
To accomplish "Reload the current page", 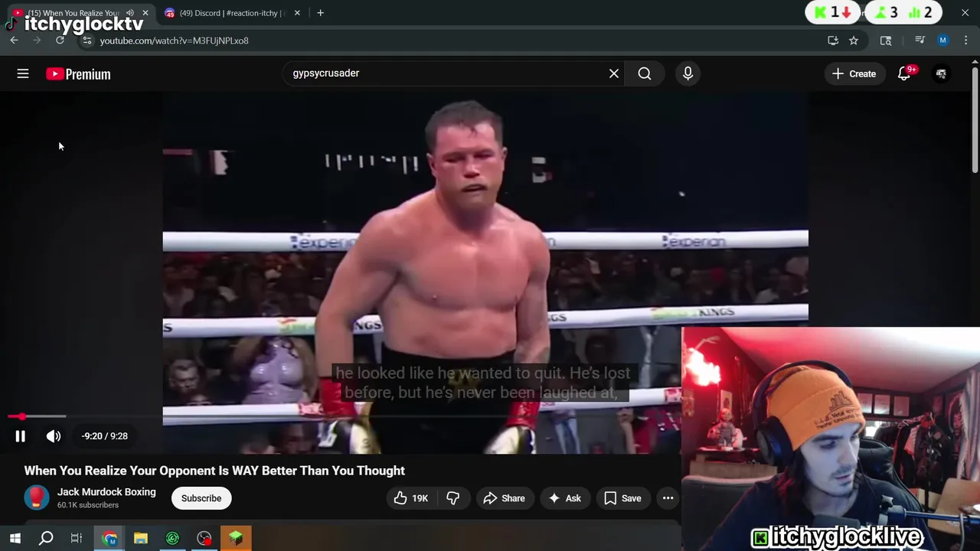I will (60, 41).
